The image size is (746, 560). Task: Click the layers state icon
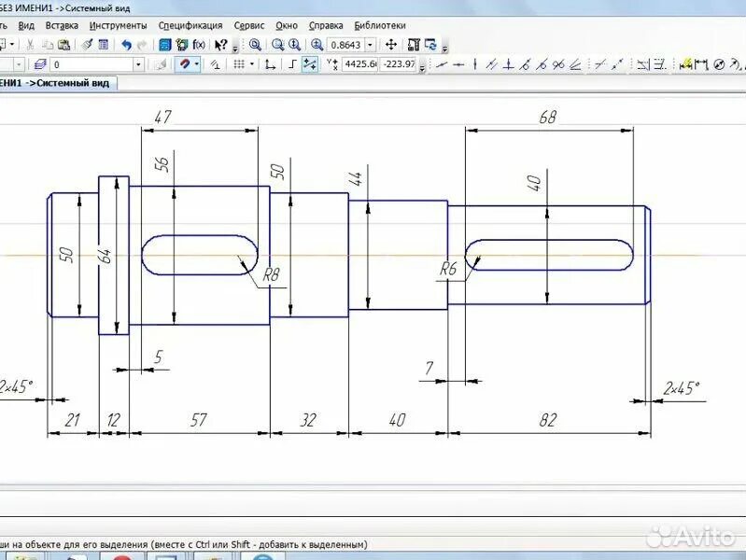pyautogui.click(x=40, y=64)
